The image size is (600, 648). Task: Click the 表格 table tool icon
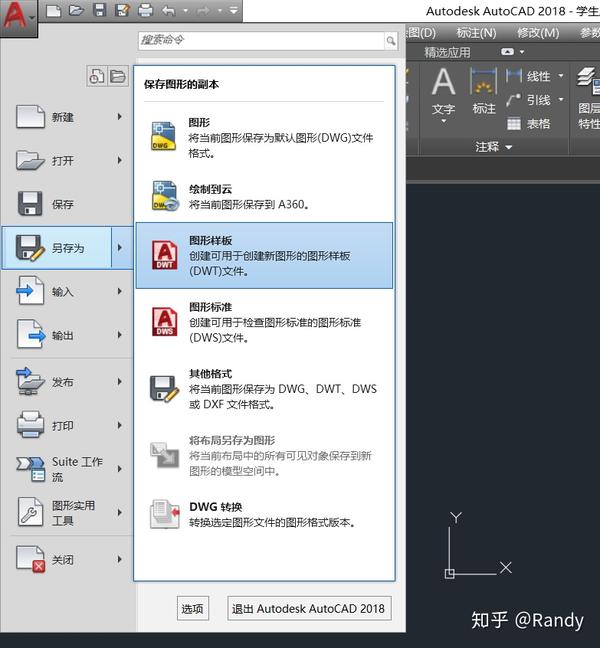pyautogui.click(x=514, y=124)
